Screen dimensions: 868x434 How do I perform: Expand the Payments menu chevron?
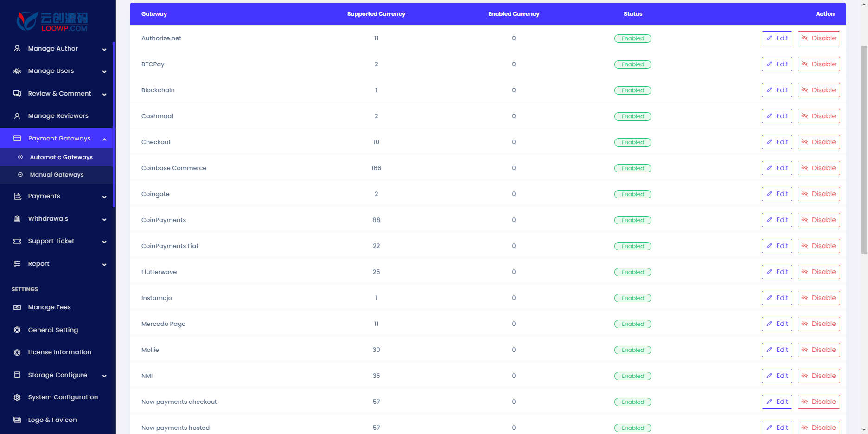(x=104, y=197)
